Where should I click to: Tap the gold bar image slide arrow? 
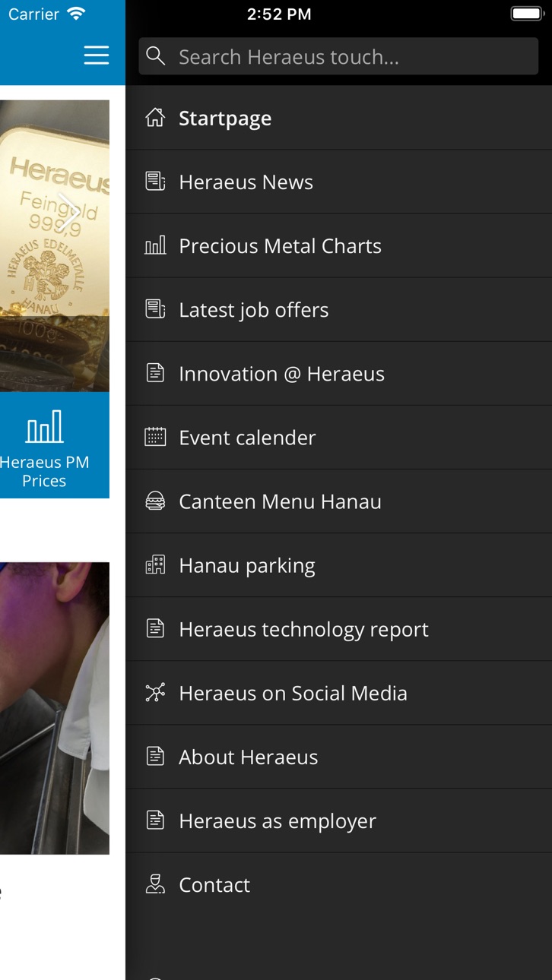(x=70, y=214)
